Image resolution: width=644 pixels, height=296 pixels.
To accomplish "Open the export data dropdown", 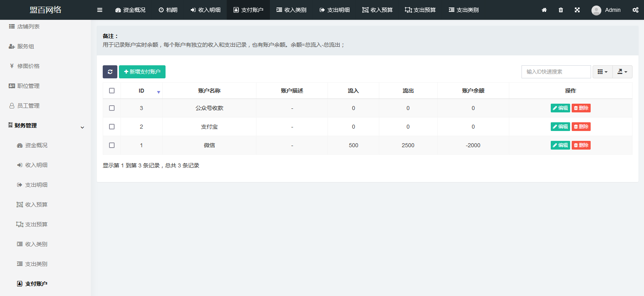I will (x=622, y=72).
